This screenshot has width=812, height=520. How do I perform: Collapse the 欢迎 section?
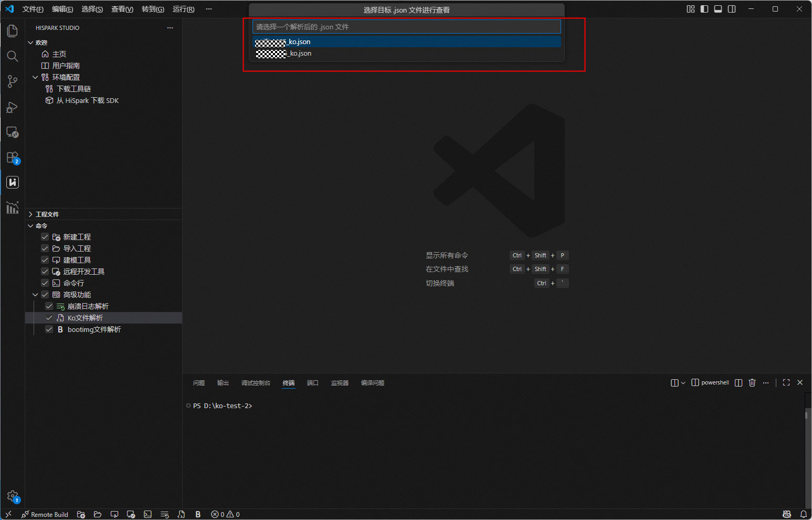30,43
